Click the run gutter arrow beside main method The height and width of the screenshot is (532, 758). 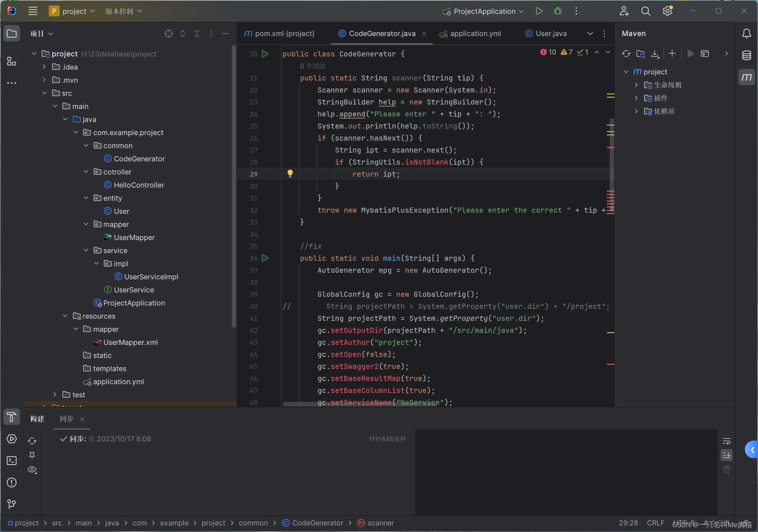pyautogui.click(x=265, y=258)
